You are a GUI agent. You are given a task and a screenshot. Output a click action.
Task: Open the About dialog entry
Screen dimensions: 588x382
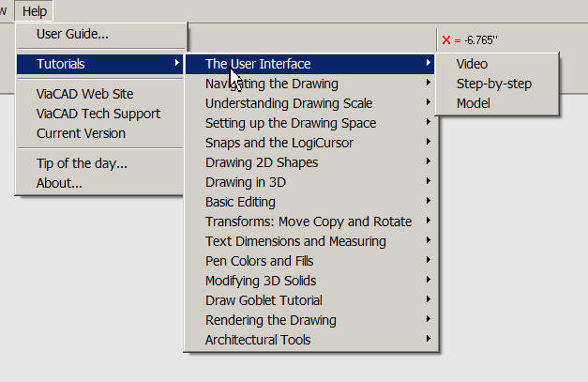pos(59,182)
